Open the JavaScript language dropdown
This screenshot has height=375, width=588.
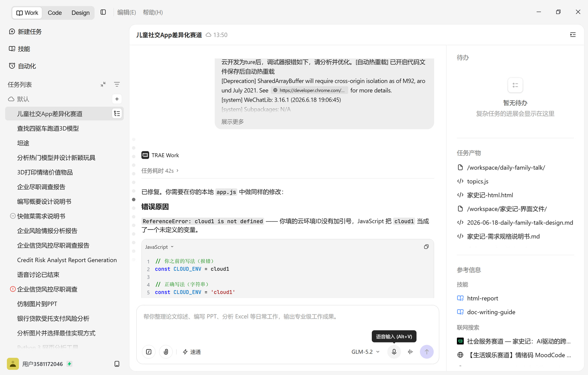159,247
